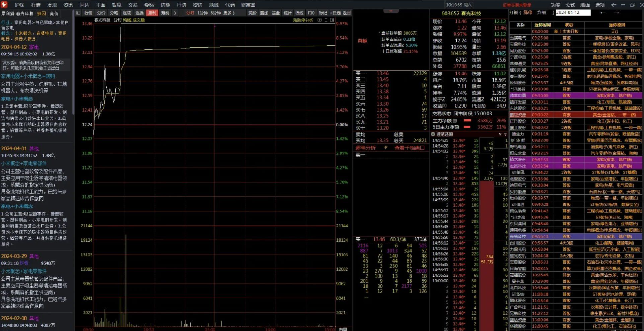Open the detail icon next to 主力净额
644x331 pixels.
point(455,121)
